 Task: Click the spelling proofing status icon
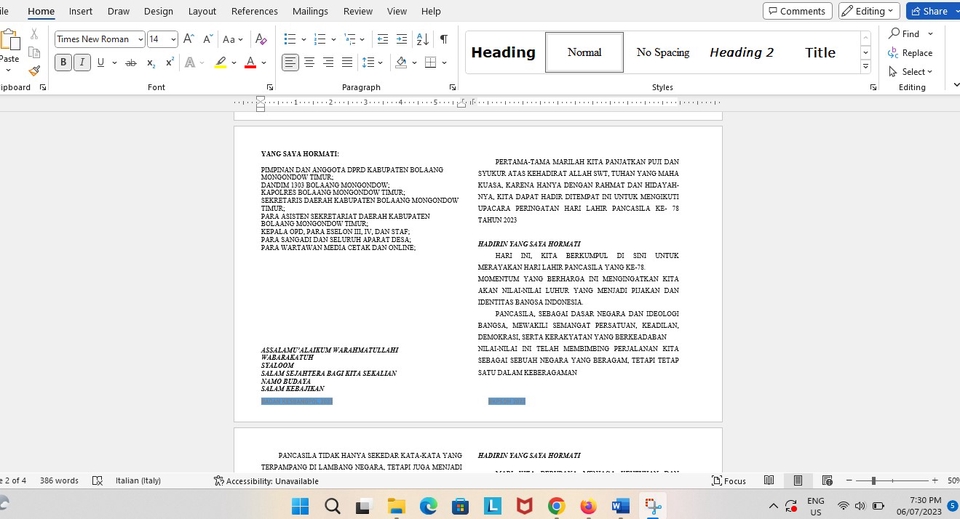click(97, 480)
